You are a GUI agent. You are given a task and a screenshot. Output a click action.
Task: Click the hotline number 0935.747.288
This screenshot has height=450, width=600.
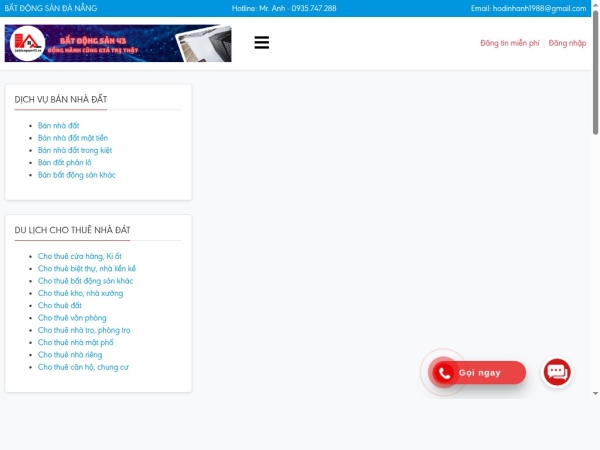pos(313,8)
